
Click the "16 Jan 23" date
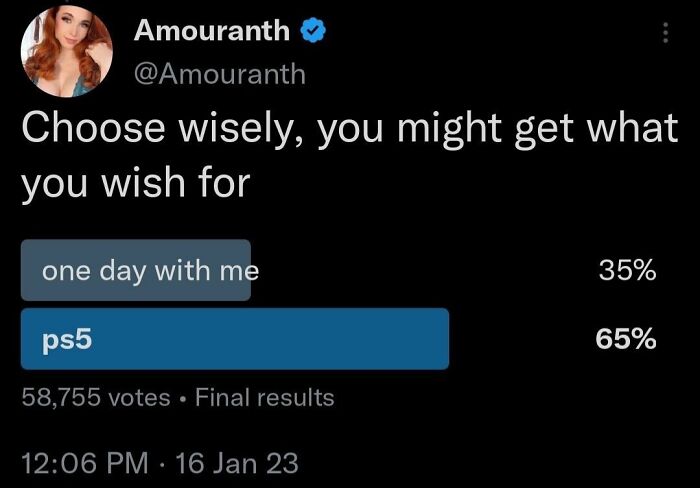tap(236, 463)
